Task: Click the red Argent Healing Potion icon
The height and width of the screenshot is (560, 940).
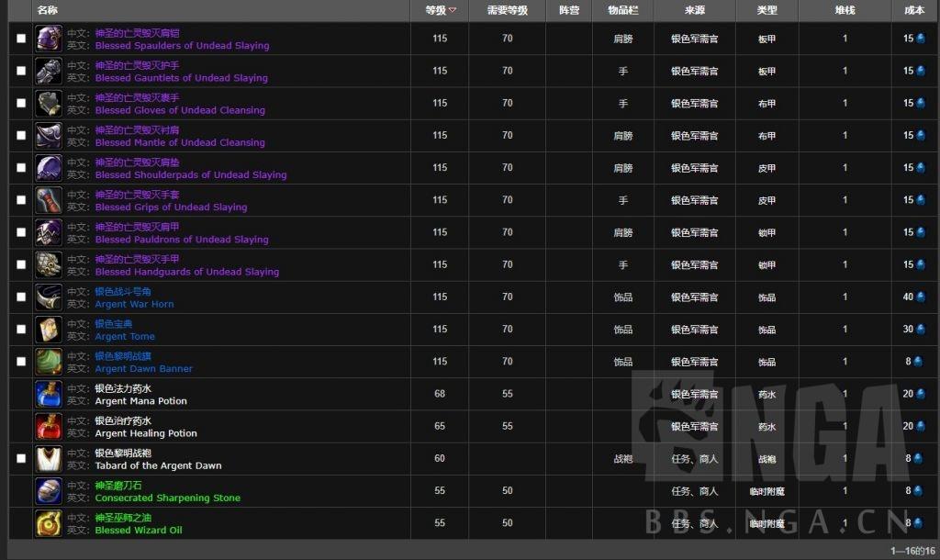Action: [x=49, y=427]
